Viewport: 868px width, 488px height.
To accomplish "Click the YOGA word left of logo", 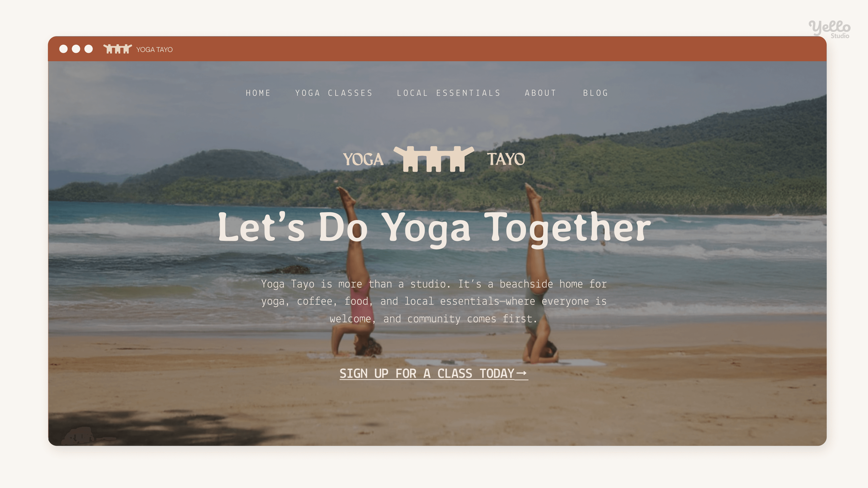I will click(363, 159).
